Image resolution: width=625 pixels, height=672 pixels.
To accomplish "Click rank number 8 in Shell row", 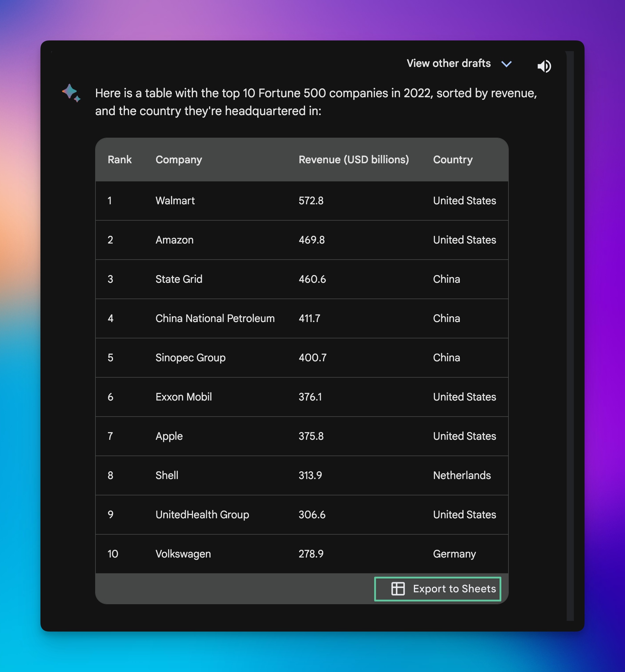I will (x=110, y=475).
